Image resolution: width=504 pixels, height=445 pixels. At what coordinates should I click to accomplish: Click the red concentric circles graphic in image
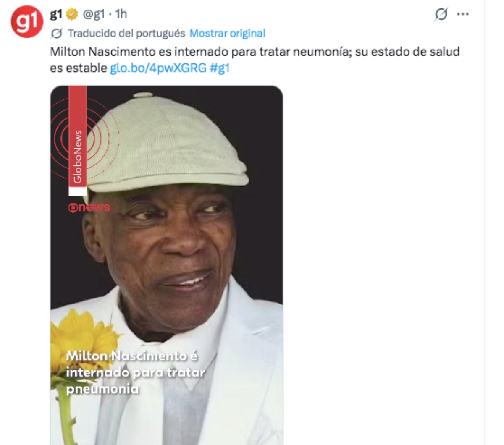pyautogui.click(x=83, y=139)
